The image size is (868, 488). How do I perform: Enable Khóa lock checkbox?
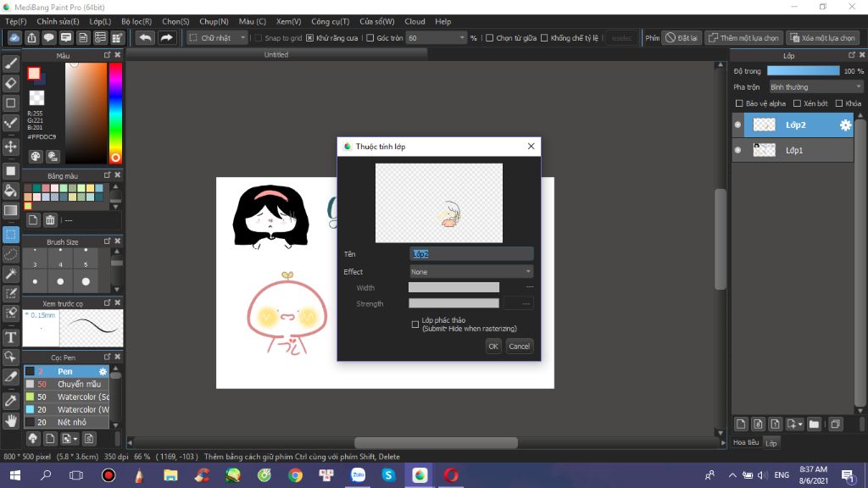(x=839, y=103)
